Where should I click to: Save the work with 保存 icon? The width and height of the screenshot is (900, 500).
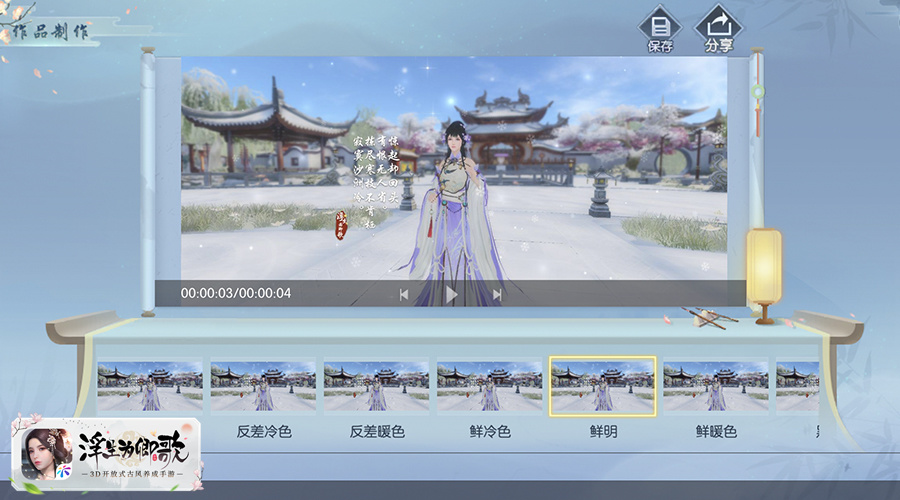(x=660, y=30)
